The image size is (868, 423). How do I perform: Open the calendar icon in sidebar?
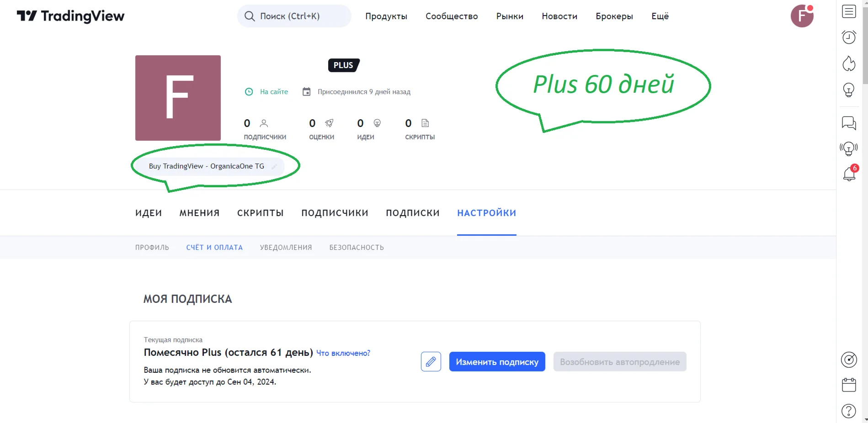point(849,385)
